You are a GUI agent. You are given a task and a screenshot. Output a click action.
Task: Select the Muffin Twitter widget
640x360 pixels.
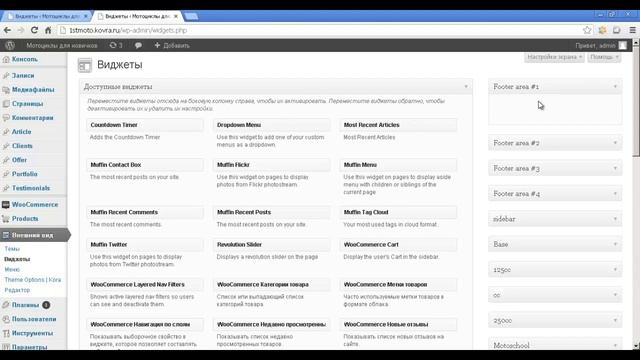[x=145, y=244]
